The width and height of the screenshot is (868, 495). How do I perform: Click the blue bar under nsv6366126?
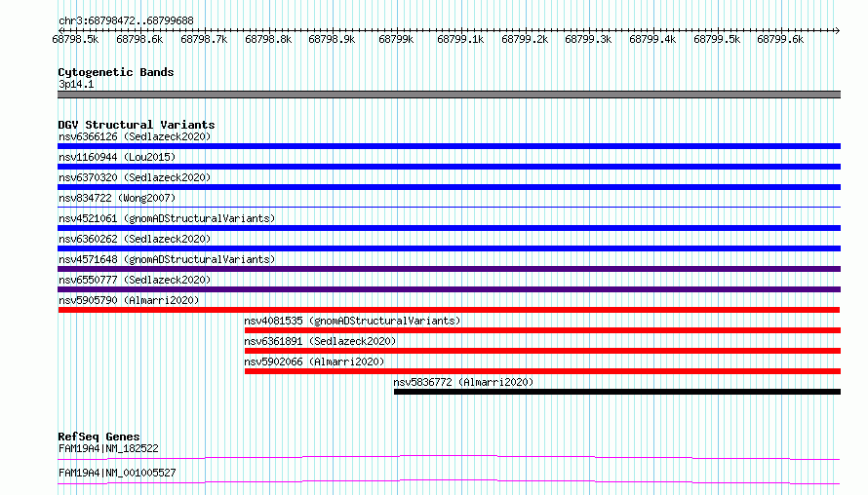tap(449, 146)
